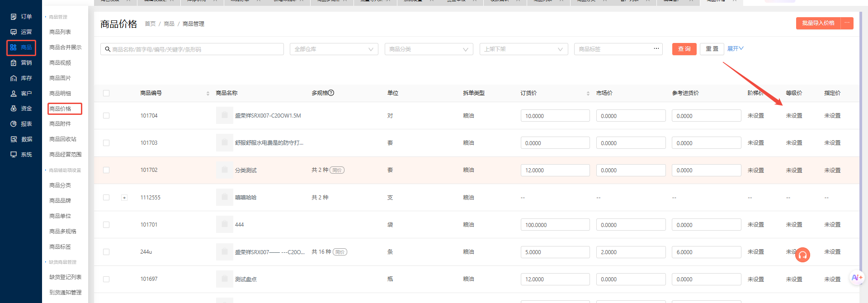Open the orange customer service headset icon
This screenshot has height=303, width=868.
click(803, 255)
